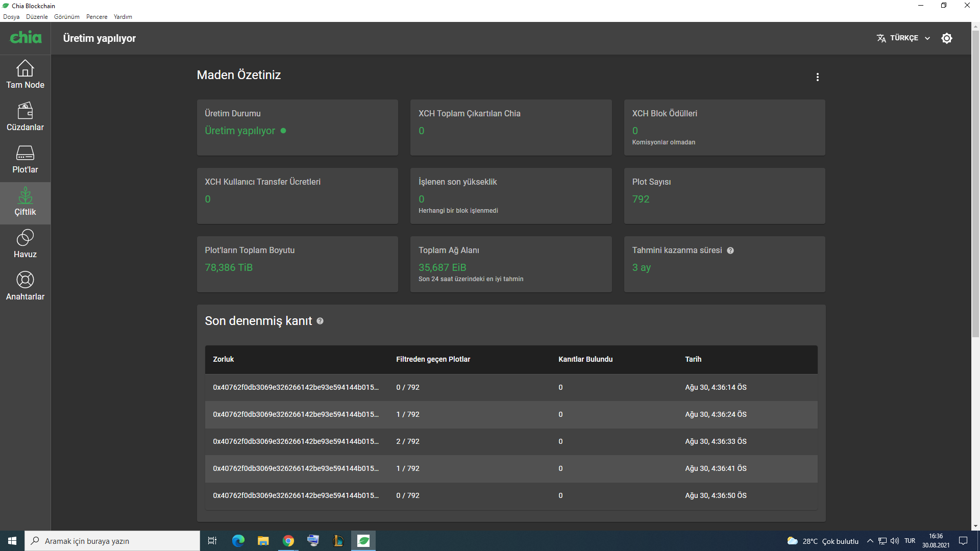Open the notification center icon

(963, 541)
